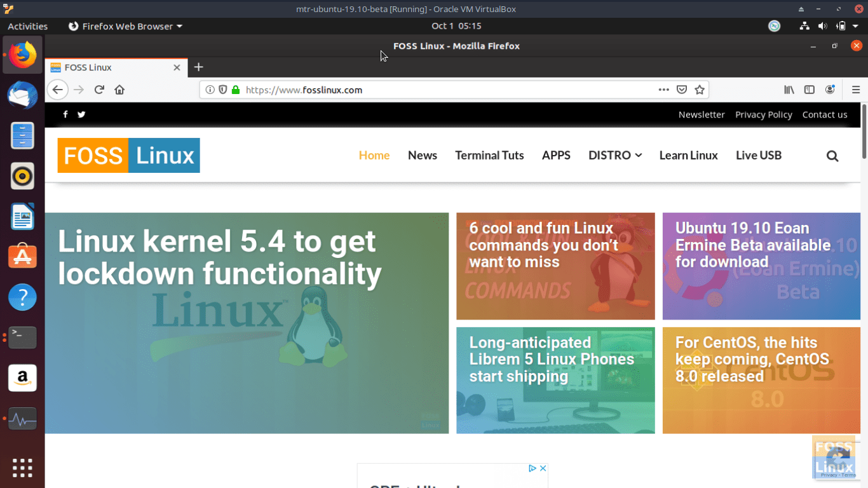Screen dimensions: 868x488
Task: Open System Monitor from dock
Action: pos(23,419)
